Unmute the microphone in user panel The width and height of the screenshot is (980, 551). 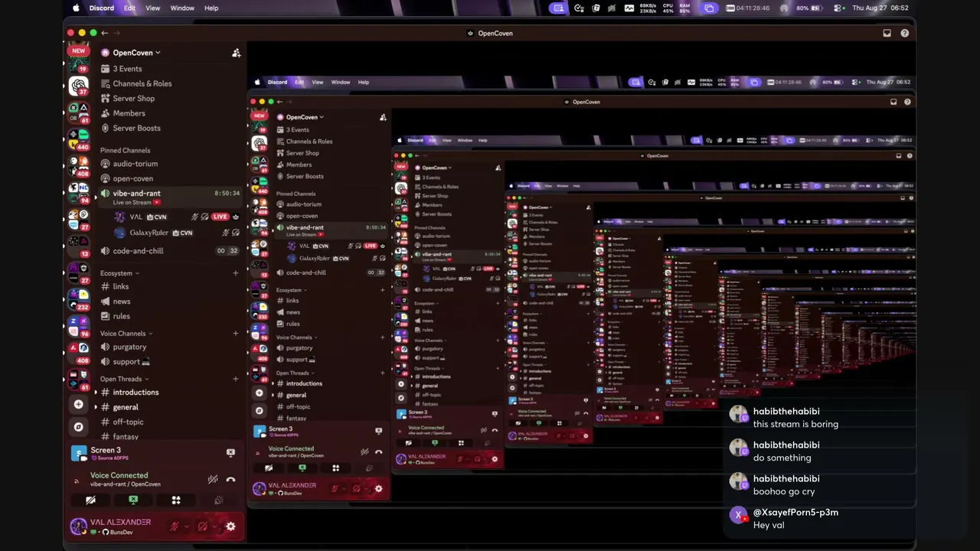pos(175,527)
